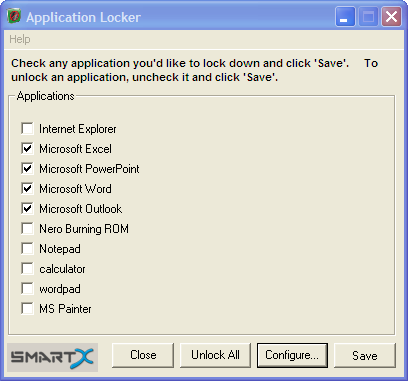Screen dimensions: 408x381
Task: Uncheck the Microsoft Outlook checkbox
Action: tap(27, 208)
